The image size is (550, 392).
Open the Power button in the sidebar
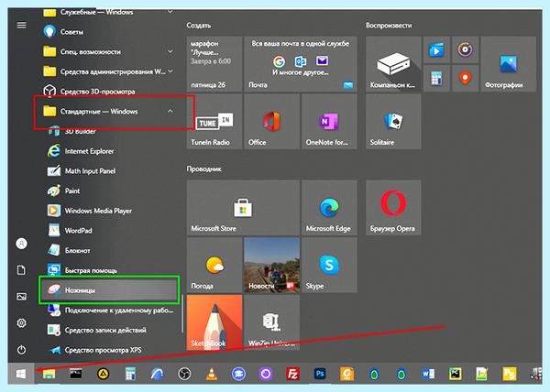click(21, 350)
